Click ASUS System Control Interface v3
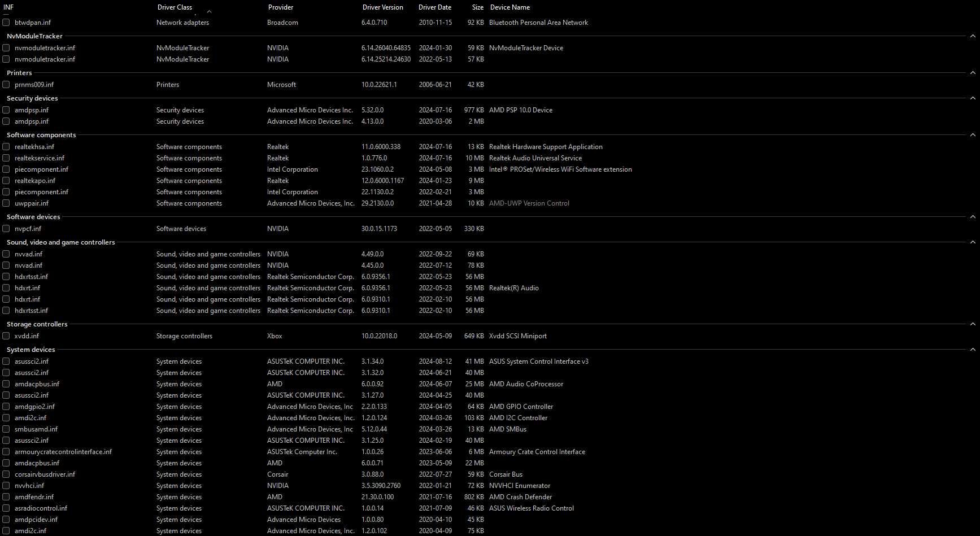980x536 pixels. coord(539,361)
